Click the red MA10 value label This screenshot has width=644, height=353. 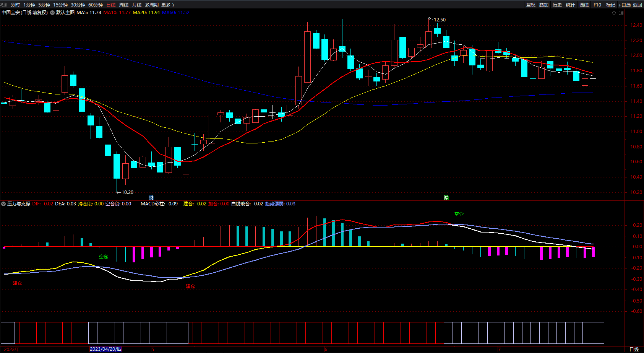(117, 13)
